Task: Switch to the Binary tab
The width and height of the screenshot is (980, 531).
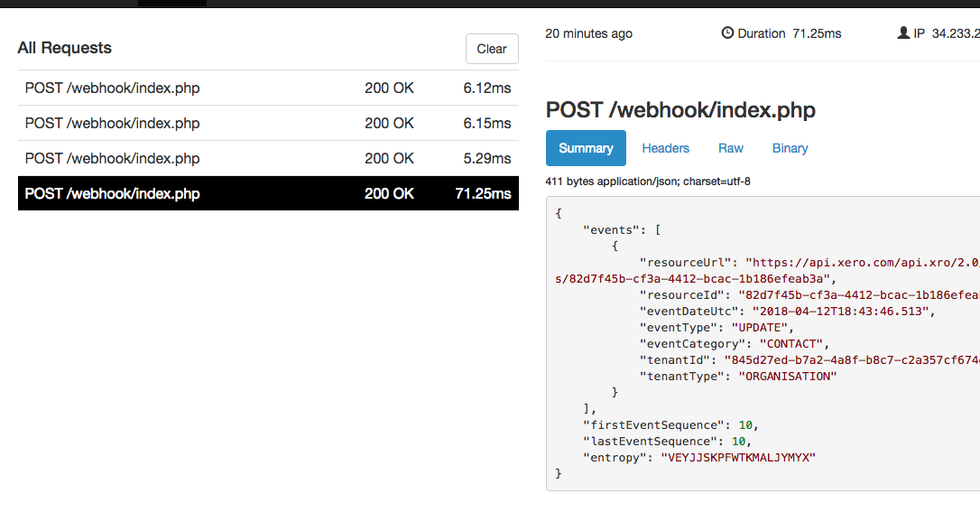Action: click(790, 148)
